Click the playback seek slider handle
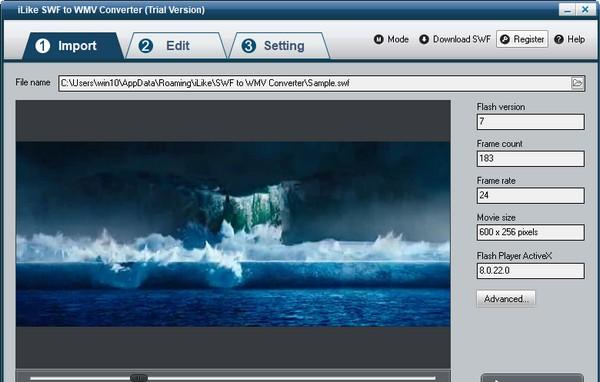This screenshot has width=600, height=382. coord(139,378)
